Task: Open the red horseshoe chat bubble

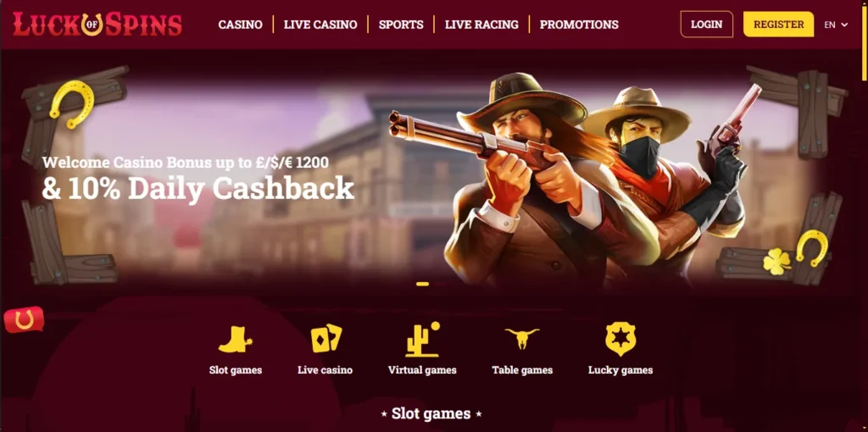Action: tap(24, 319)
